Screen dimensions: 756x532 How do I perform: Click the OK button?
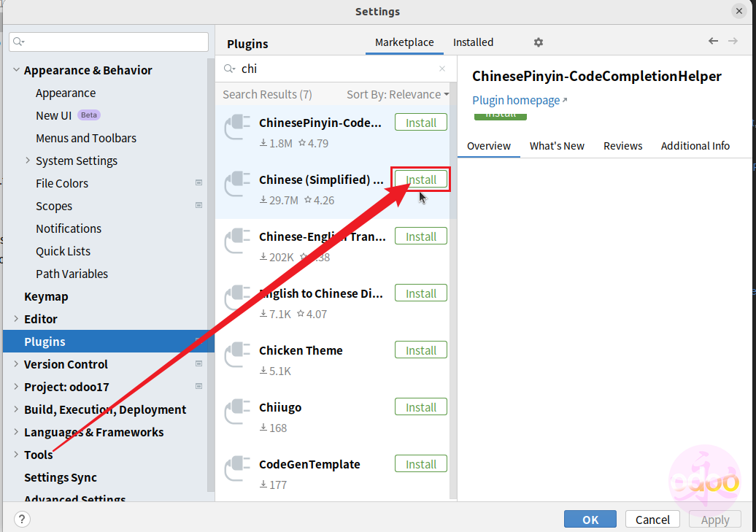pos(590,520)
